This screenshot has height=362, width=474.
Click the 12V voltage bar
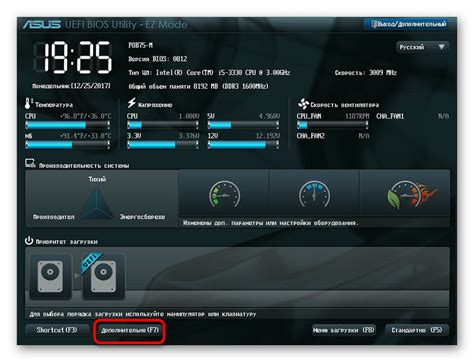coord(243,145)
